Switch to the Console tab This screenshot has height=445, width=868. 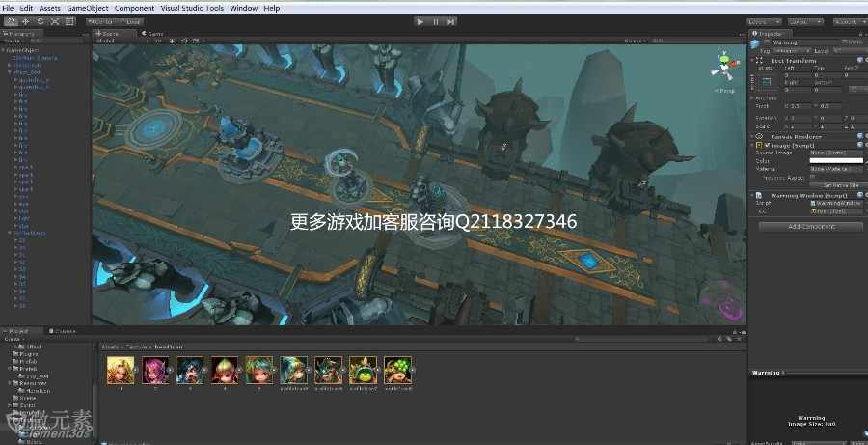[x=62, y=331]
